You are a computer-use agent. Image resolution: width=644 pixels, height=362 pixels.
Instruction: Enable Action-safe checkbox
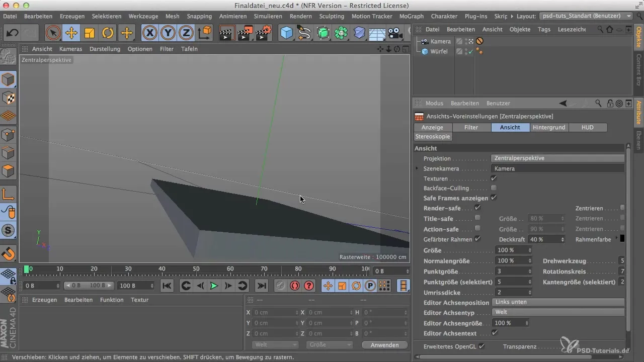477,228
